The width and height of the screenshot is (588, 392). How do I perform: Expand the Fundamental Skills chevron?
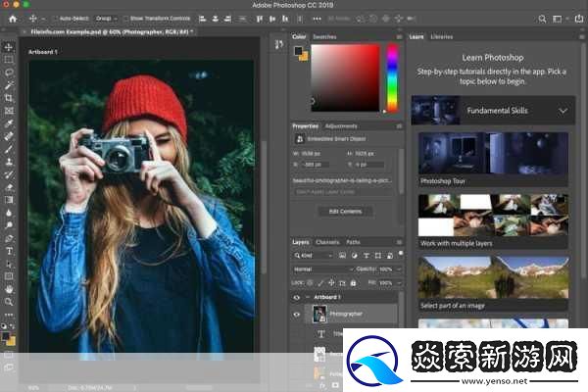563,111
